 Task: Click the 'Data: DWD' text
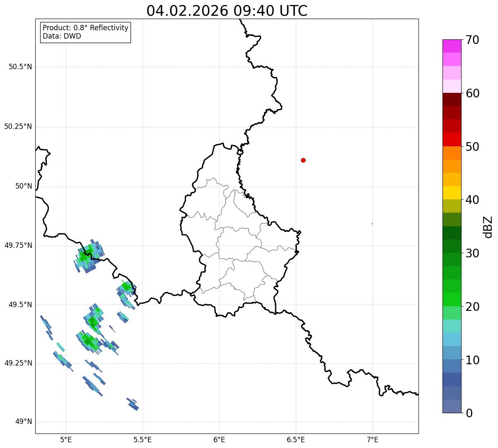[62, 36]
